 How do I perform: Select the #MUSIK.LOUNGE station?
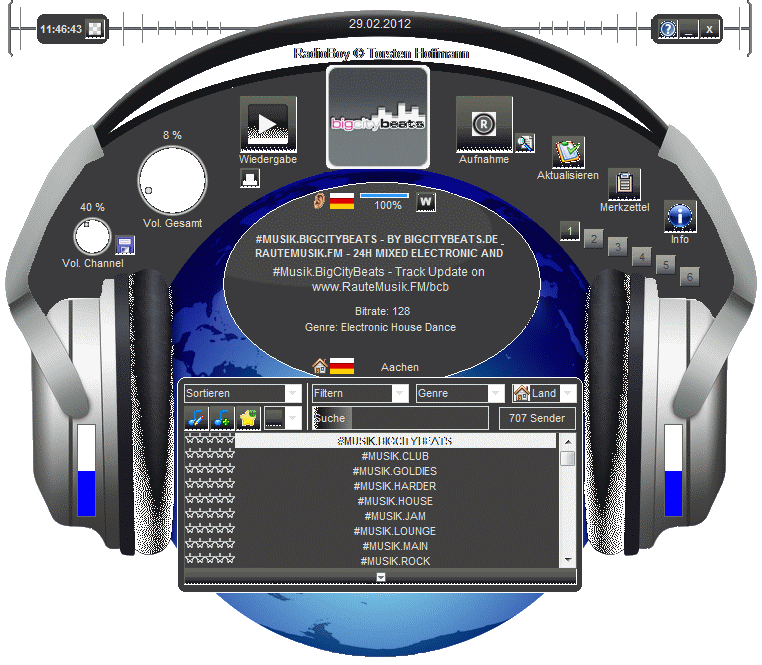pos(395,531)
